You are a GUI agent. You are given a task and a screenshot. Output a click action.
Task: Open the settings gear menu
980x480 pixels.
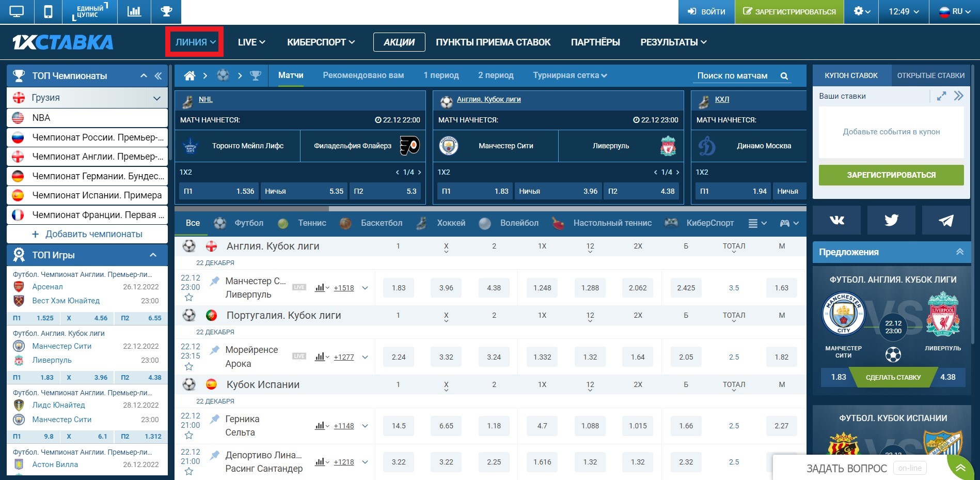(862, 11)
